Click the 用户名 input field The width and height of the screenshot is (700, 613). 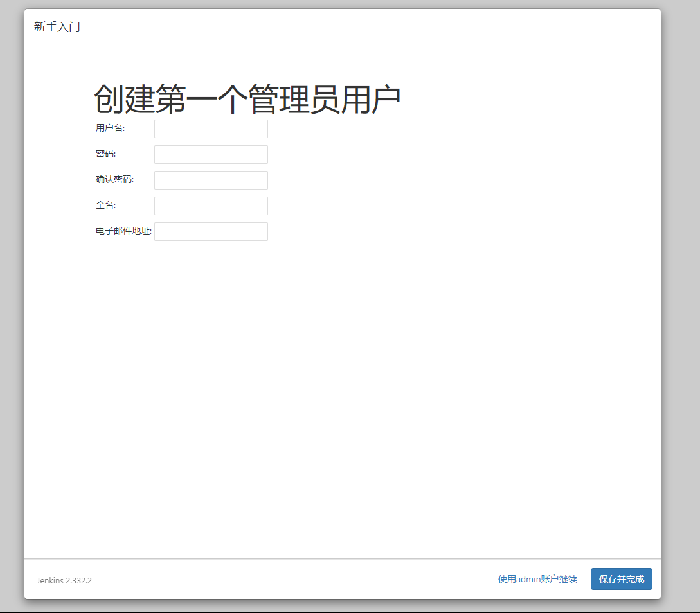[x=211, y=129]
